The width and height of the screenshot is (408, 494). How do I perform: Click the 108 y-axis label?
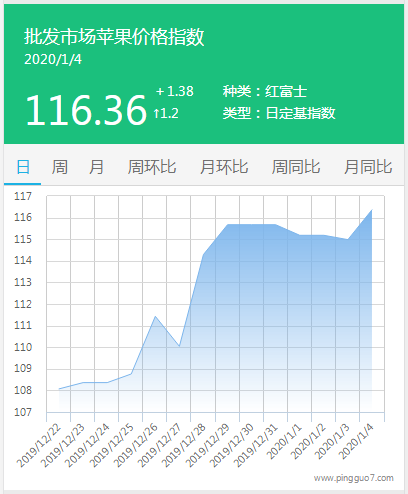pos(23,390)
